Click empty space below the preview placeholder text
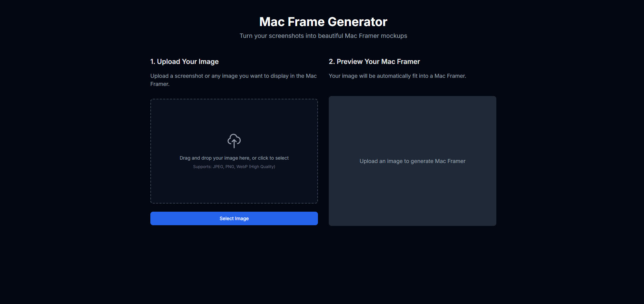Image resolution: width=644 pixels, height=304 pixels. (412, 196)
